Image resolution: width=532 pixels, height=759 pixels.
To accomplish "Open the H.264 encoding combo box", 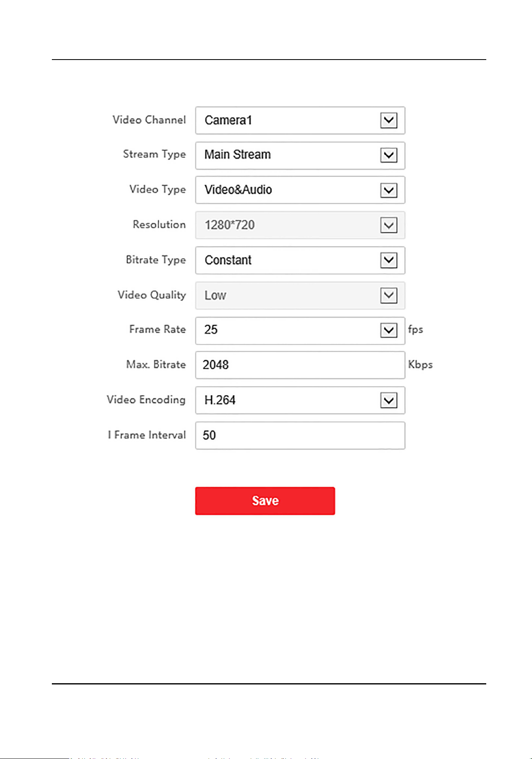I will coord(300,400).
